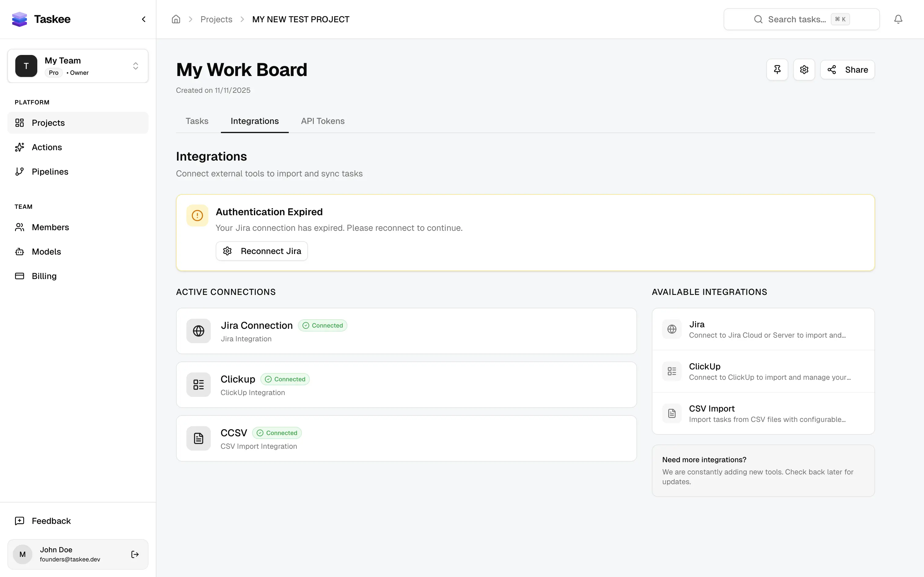
Task: Log out via the sign-out icon
Action: coord(134,554)
